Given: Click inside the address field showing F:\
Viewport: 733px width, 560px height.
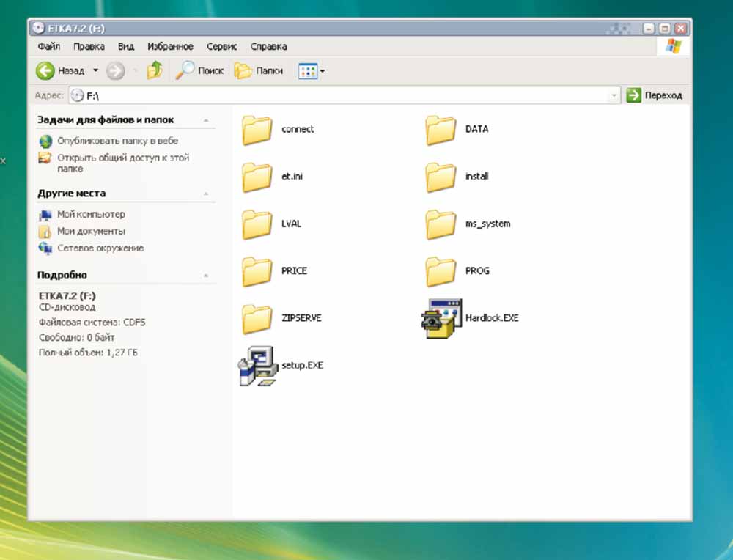Looking at the screenshot, I should coord(345,96).
